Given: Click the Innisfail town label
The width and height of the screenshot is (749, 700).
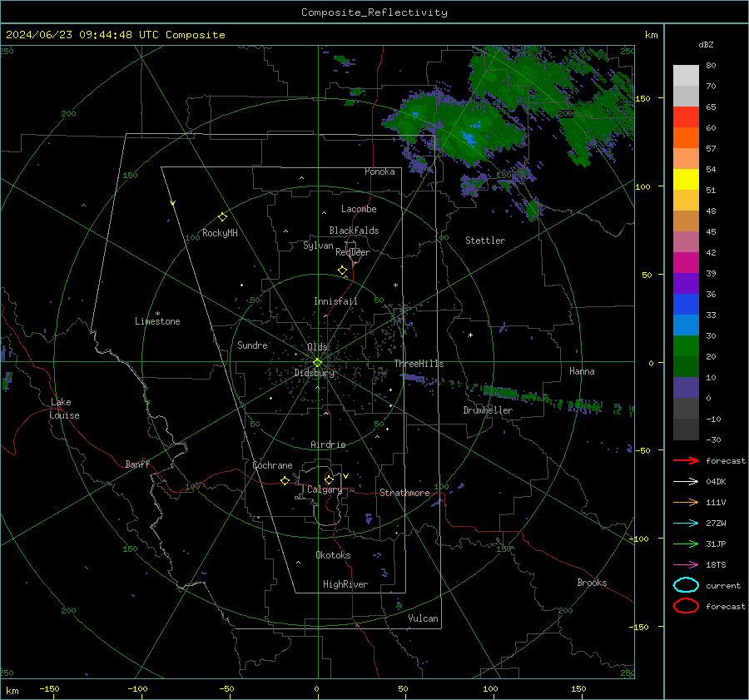Looking at the screenshot, I should coord(335,301).
